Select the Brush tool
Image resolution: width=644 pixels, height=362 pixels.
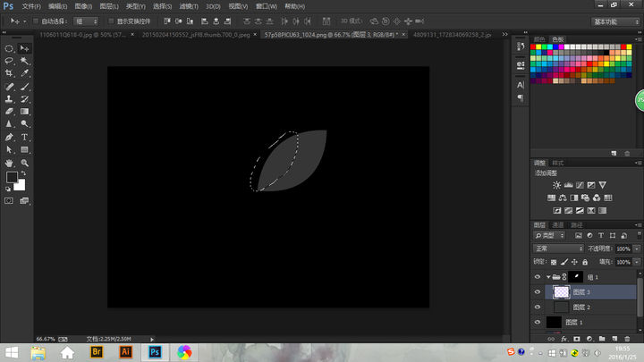point(25,87)
